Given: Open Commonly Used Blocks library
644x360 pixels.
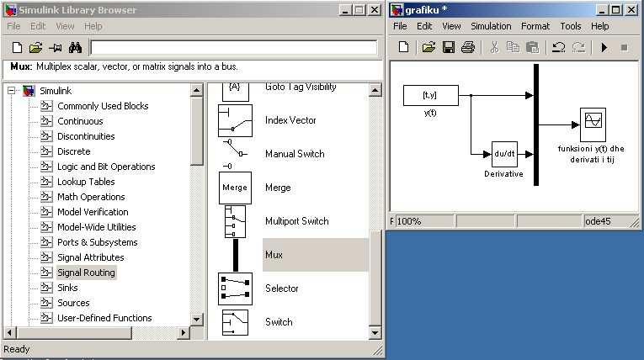Looking at the screenshot, I should pos(103,106).
